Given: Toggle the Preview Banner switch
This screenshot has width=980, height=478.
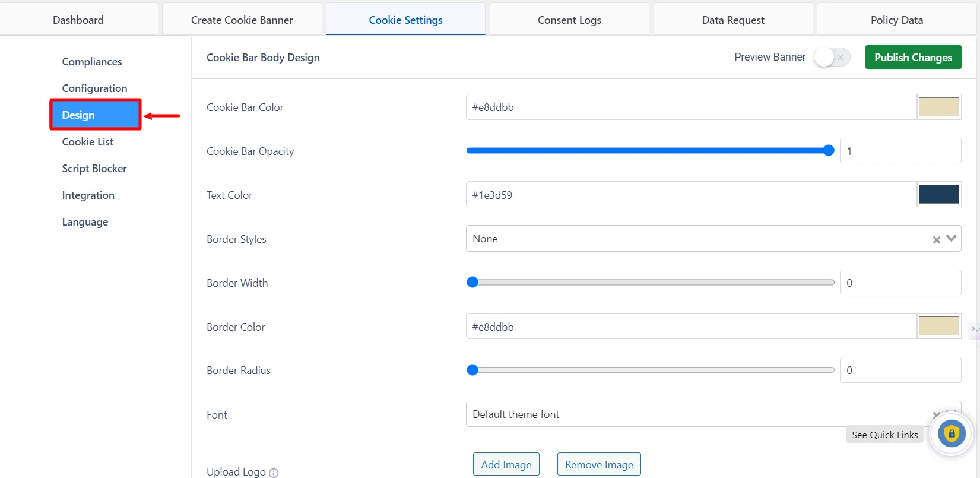Looking at the screenshot, I should (832, 57).
